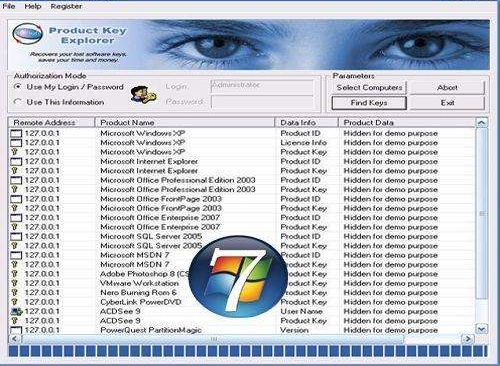Click the key icon of Office Professional 2003 Product Key row
Viewport: 500px width, 366px height.
14,189
